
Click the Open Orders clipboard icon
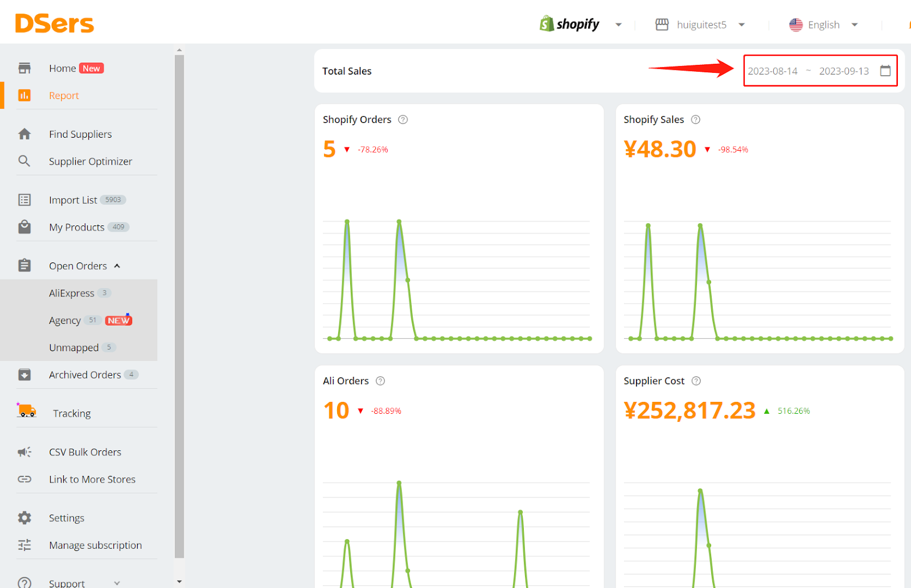click(x=24, y=265)
